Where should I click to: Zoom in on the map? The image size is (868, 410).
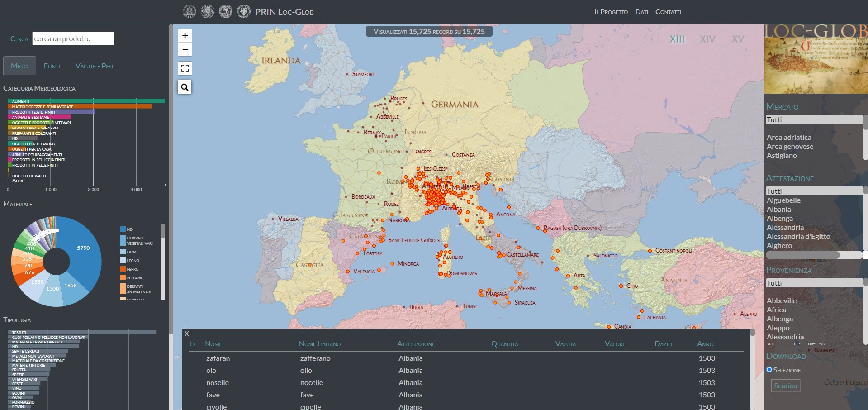(185, 36)
